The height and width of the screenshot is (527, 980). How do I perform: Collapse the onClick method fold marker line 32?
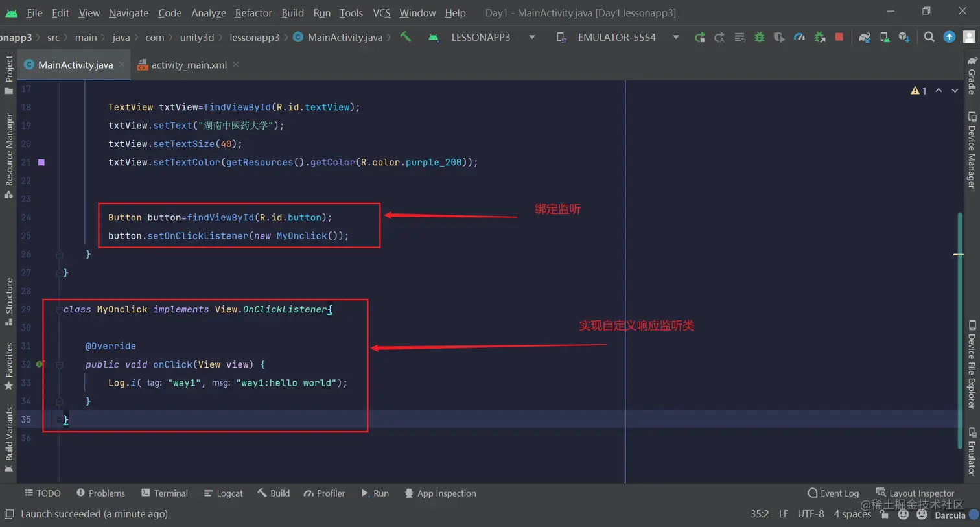59,365
